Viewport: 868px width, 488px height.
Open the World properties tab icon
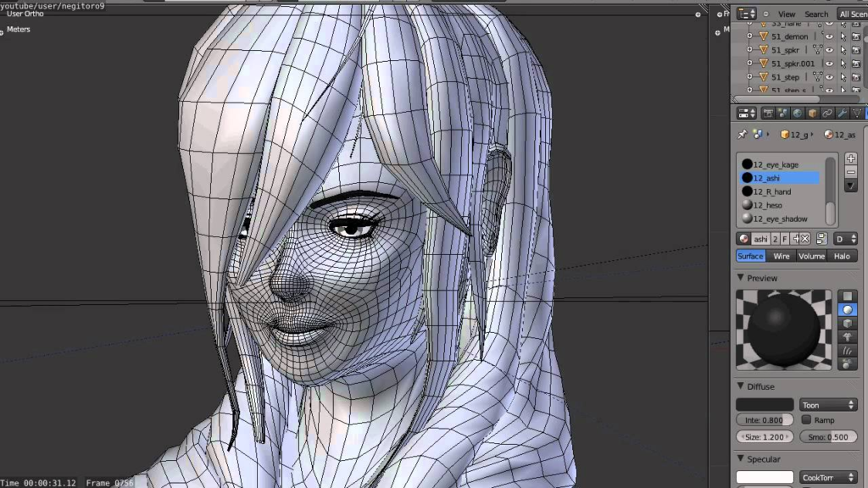pyautogui.click(x=798, y=113)
